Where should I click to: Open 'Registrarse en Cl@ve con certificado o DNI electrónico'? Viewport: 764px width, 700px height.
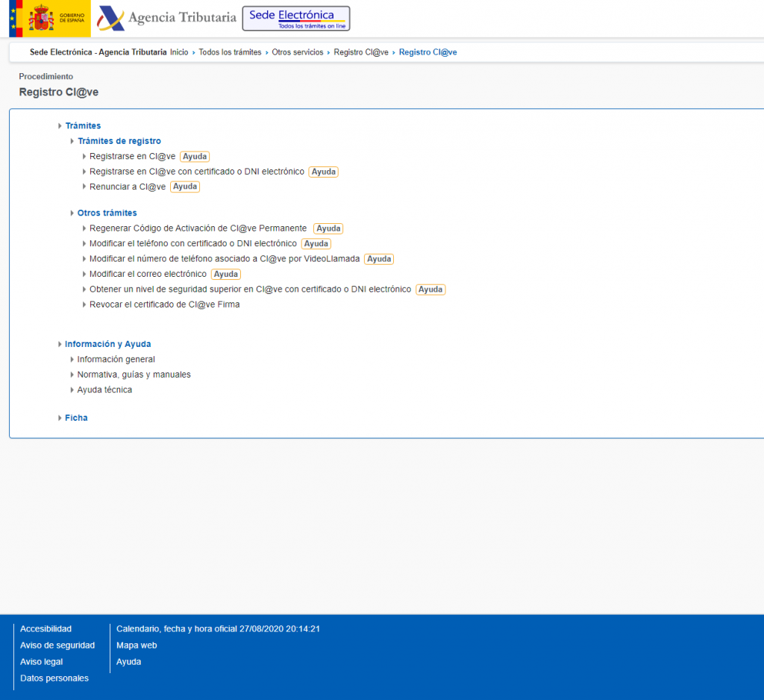point(197,172)
